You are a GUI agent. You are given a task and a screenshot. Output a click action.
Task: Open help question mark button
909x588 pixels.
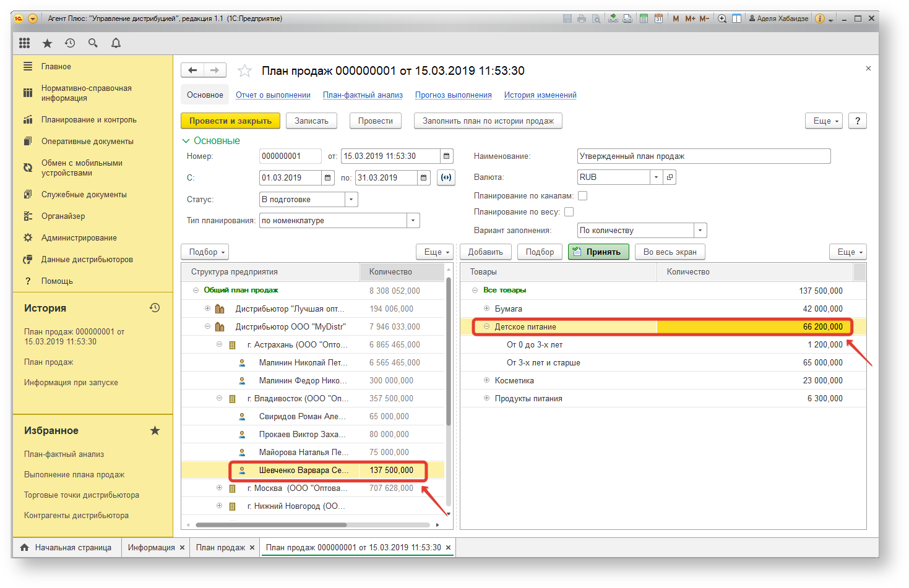[x=858, y=121]
